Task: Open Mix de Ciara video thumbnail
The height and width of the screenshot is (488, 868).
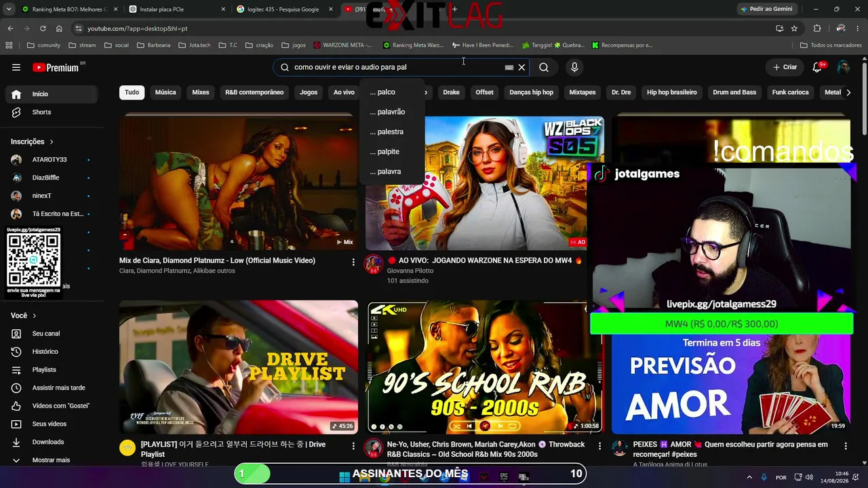Action: [x=239, y=183]
